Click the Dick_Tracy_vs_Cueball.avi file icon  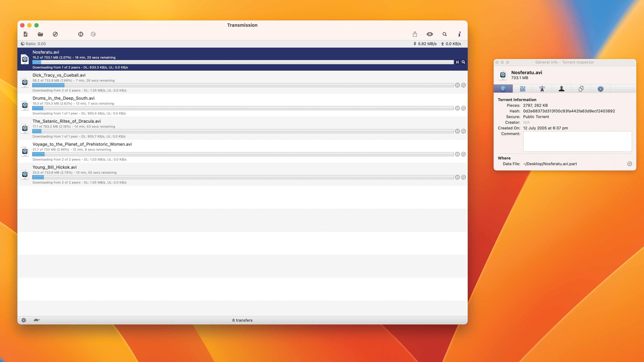click(x=25, y=82)
